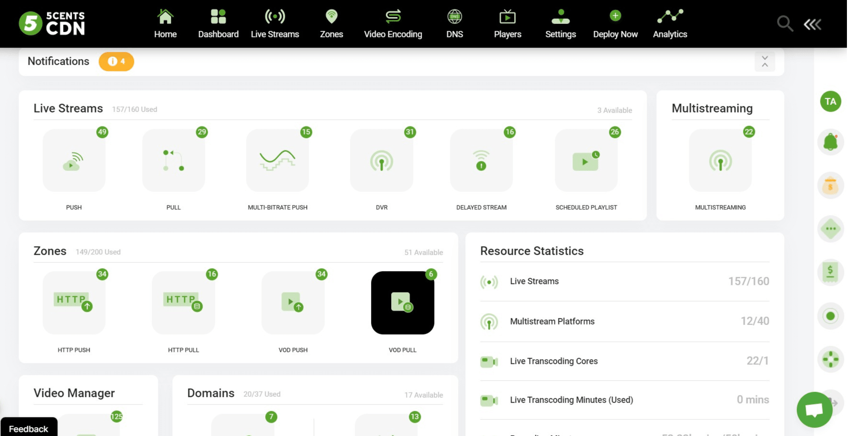868x436 pixels.
Task: Click Deploy Now in the navigation bar
Action: pos(615,24)
